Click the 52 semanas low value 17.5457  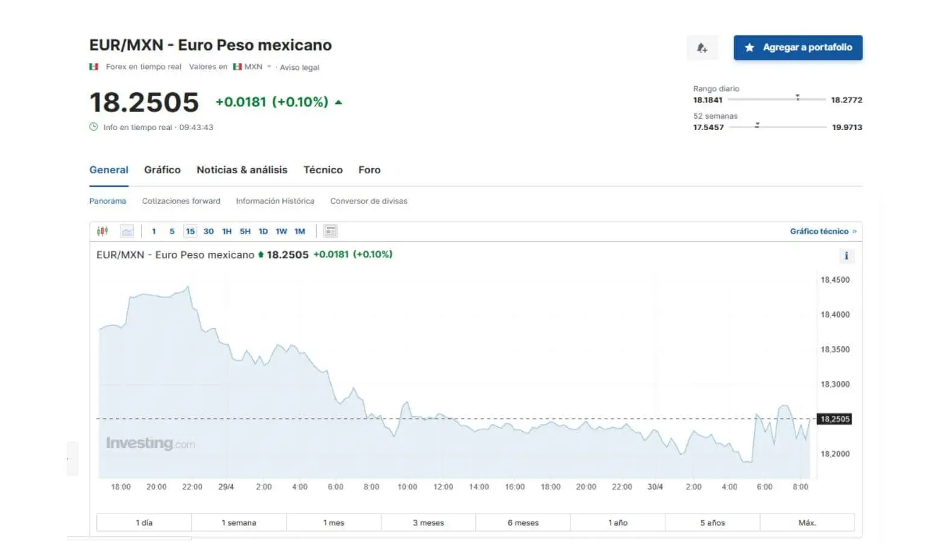(708, 127)
